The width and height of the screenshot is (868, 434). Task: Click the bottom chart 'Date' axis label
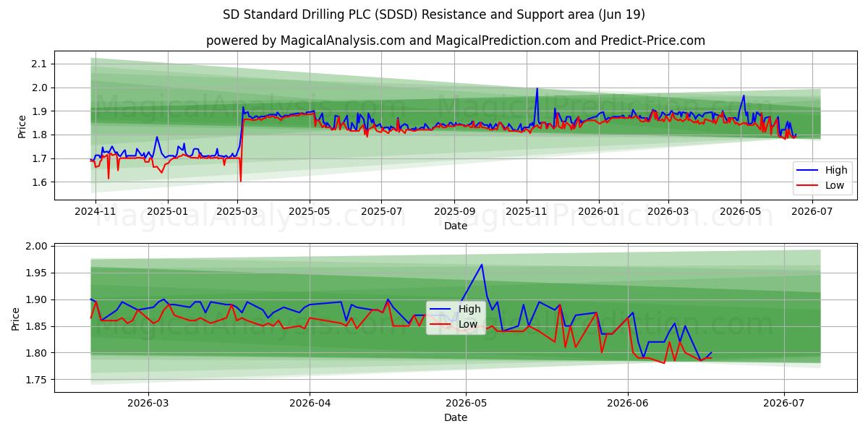456,417
